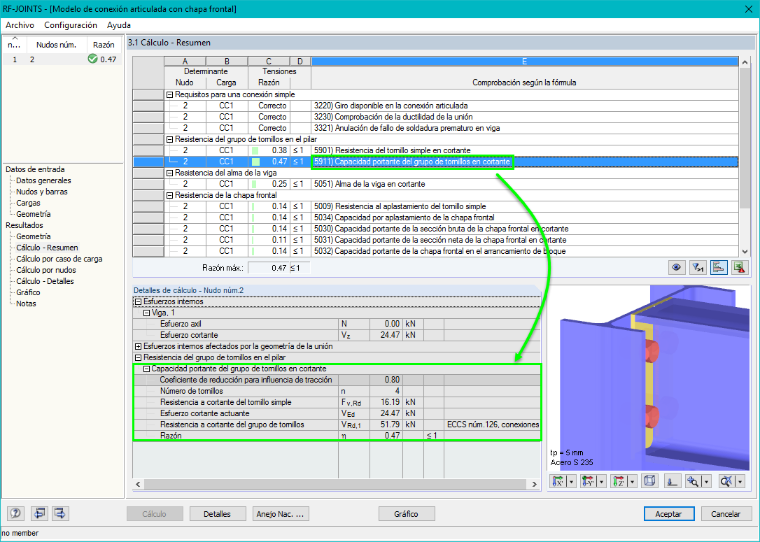
Task: Open the zoom options dropdown arrow
Action: click(707, 481)
